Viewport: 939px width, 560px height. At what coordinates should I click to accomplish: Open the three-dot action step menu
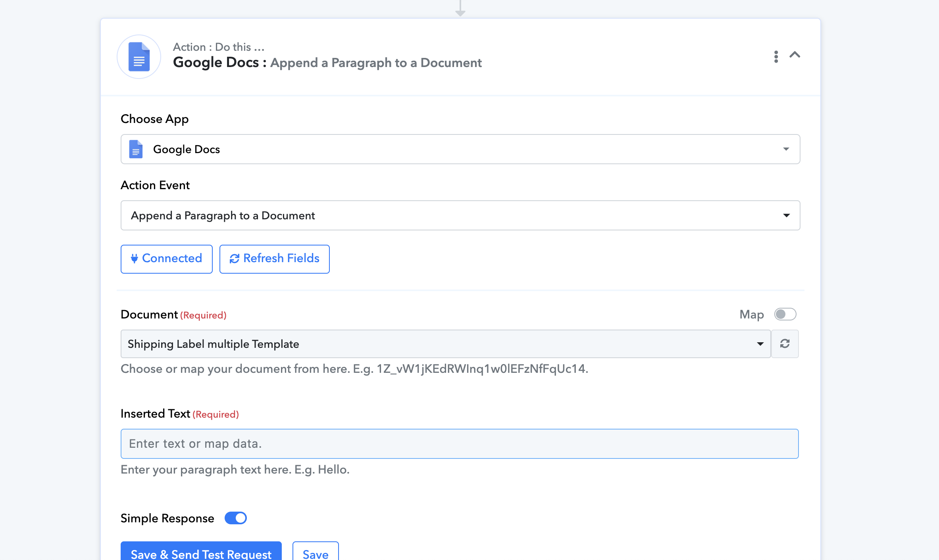click(776, 57)
